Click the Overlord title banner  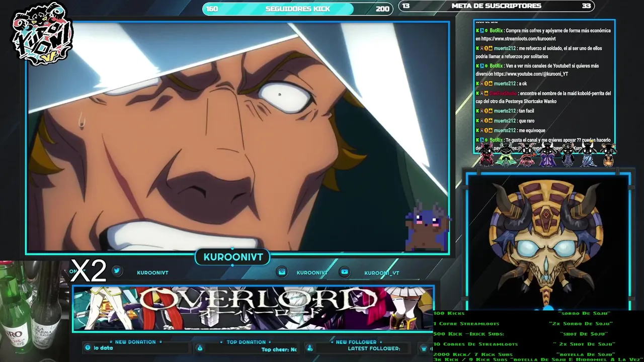[253, 309]
